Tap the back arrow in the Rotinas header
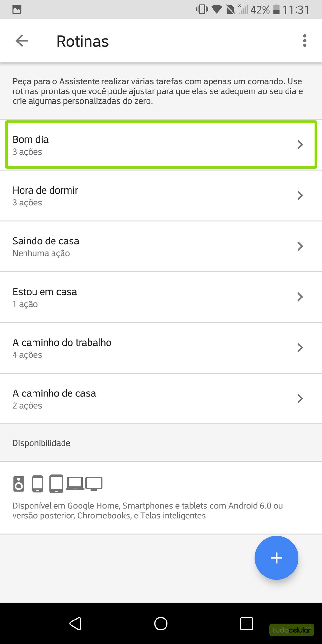Screen dimensions: 322x644 coord(22,41)
